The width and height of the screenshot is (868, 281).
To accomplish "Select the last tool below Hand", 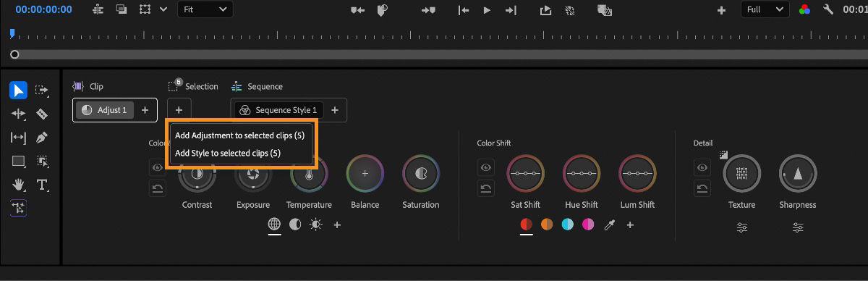I will point(19,209).
